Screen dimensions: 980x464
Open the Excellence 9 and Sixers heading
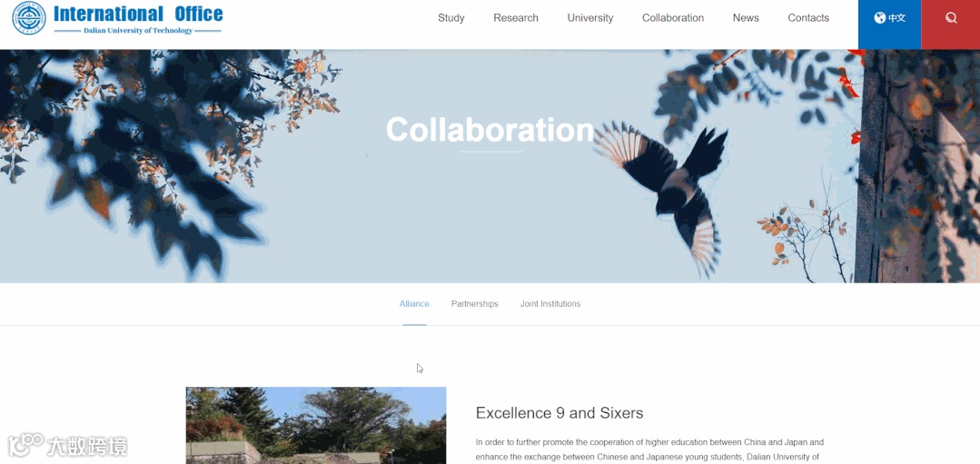559,413
